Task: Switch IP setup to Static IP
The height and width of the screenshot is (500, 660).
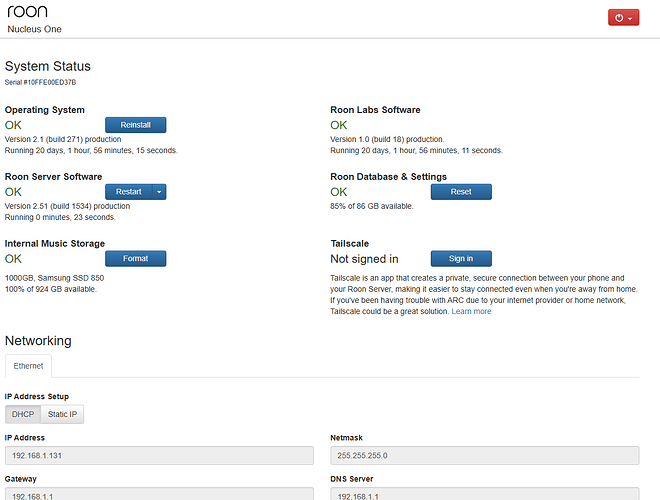Action: click(62, 414)
